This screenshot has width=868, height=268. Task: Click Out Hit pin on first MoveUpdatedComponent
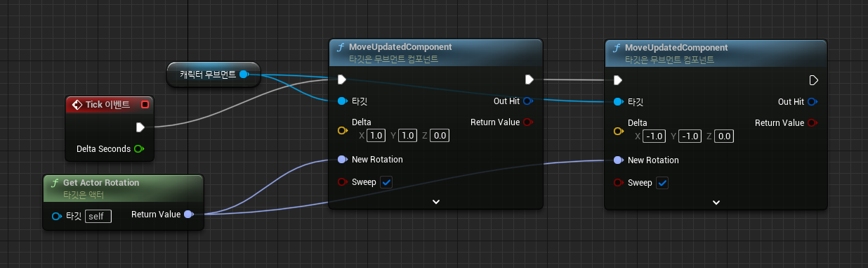(527, 101)
